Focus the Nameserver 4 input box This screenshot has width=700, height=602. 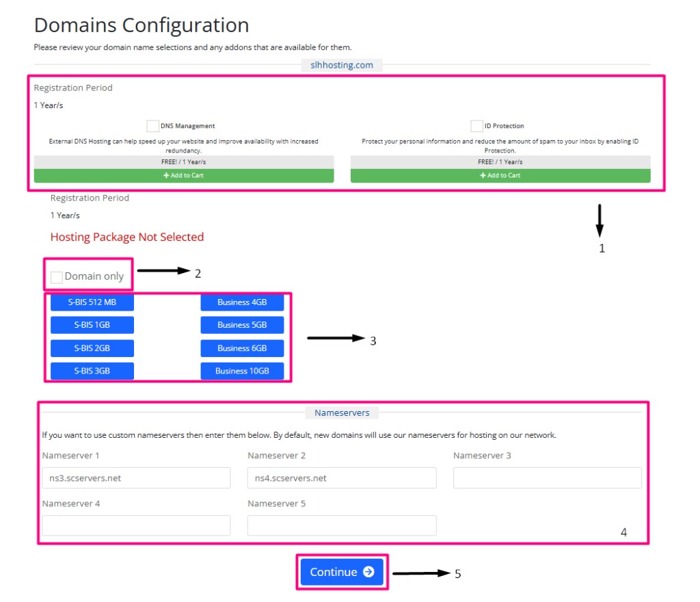point(136,525)
